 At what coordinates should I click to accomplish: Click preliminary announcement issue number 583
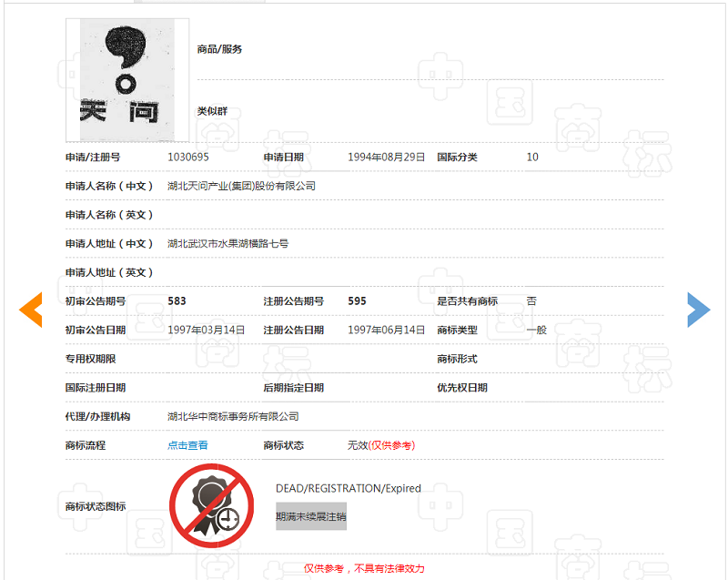(x=177, y=301)
